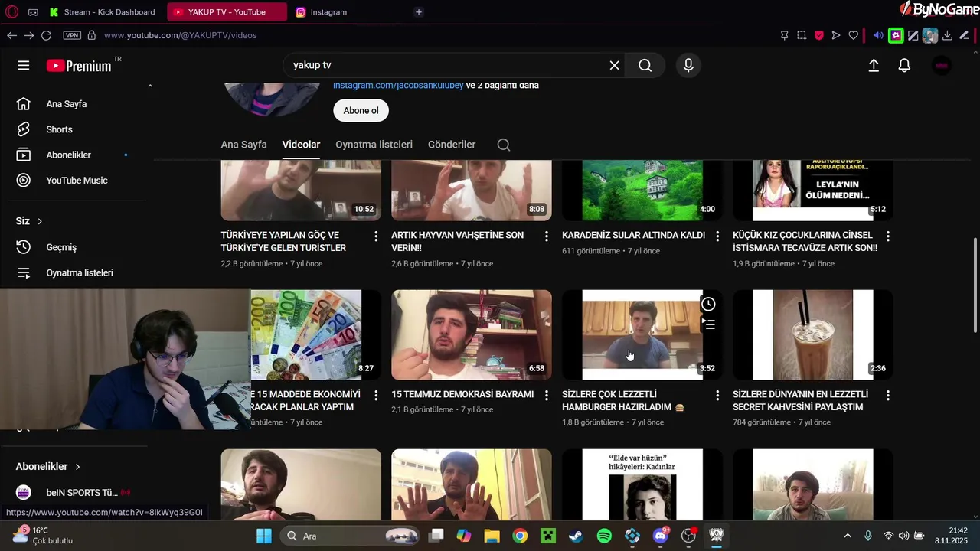Viewport: 980px width, 551px height.
Task: Open options for TÜRKİYEYE YAPILAN GÖÇ video
Action: pyautogui.click(x=376, y=236)
